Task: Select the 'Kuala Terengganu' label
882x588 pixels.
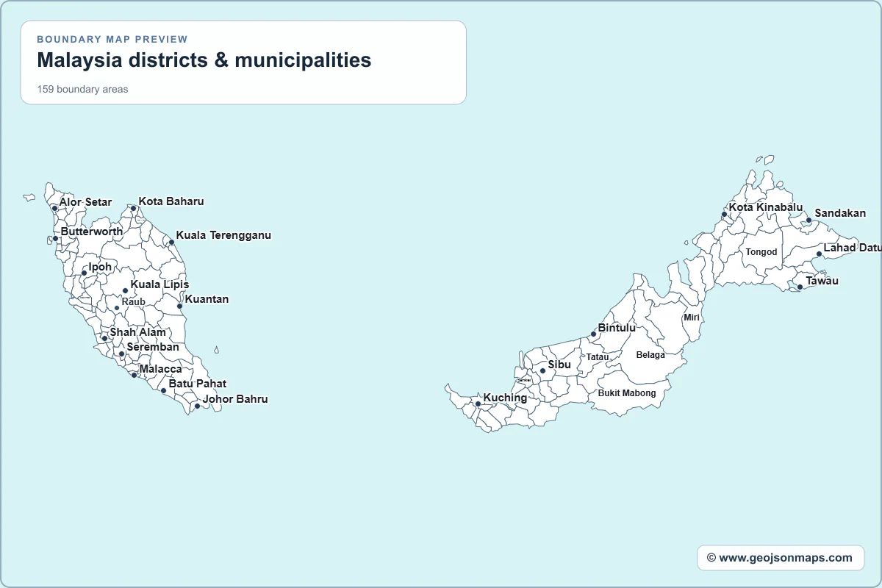Action: (223, 235)
